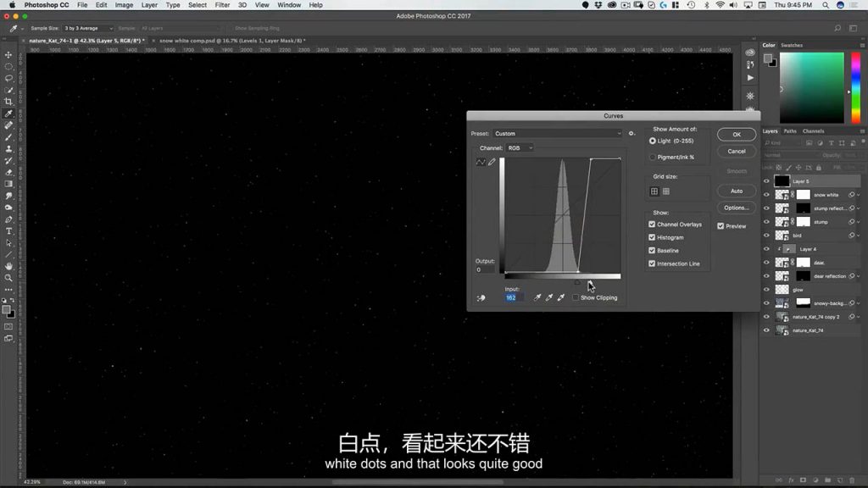Pick the white point eyedropper in Curves
The image size is (868, 488).
561,297
